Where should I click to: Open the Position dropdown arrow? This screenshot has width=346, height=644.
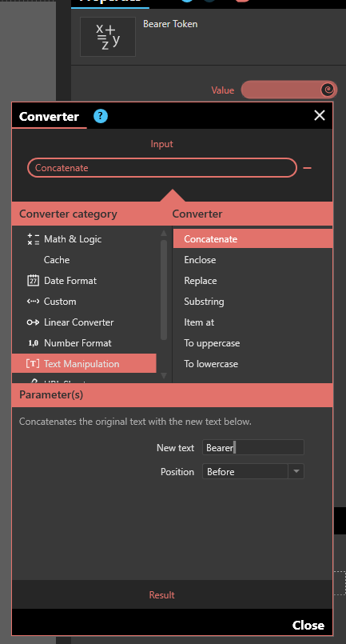(x=296, y=471)
